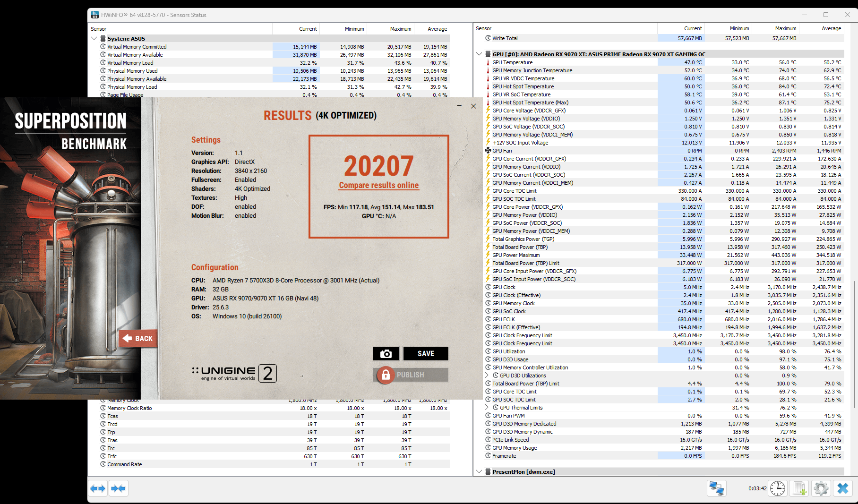Click the icon beside PCIe Link Speed

pos(488,440)
